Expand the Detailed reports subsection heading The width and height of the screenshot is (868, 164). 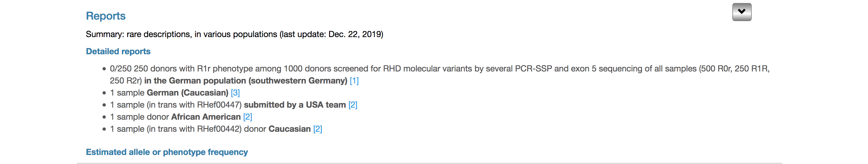(x=118, y=51)
